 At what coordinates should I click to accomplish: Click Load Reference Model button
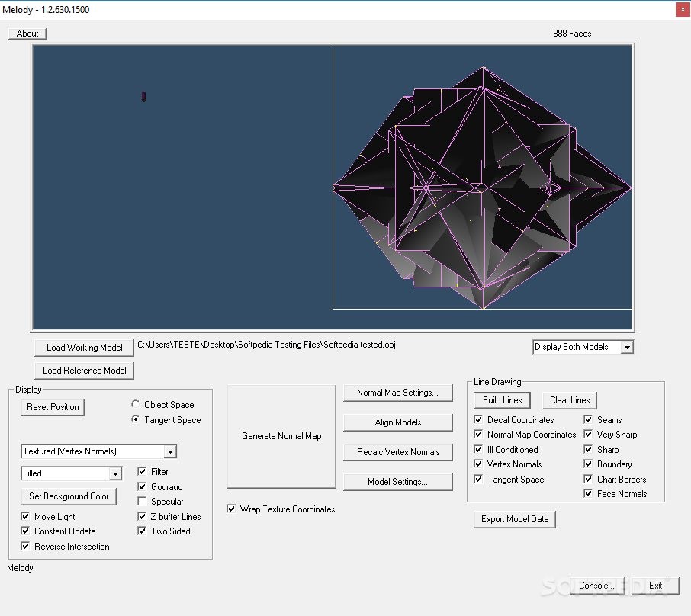pyautogui.click(x=84, y=371)
